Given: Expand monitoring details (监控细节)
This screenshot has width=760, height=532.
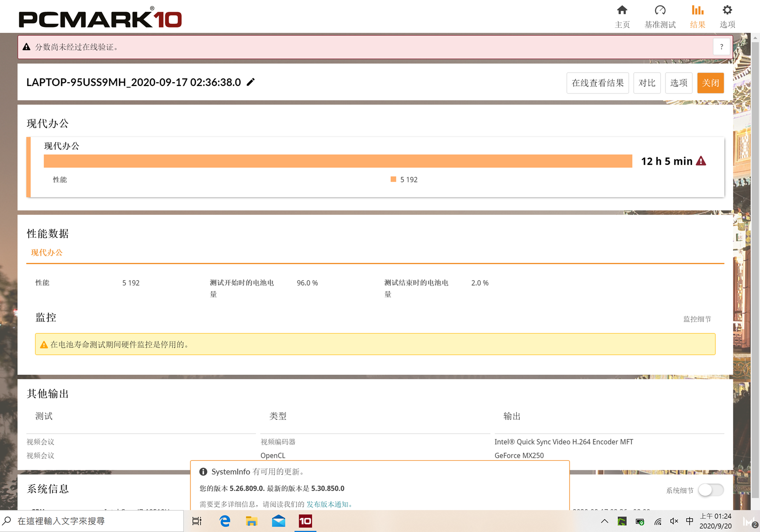Looking at the screenshot, I should pyautogui.click(x=697, y=319).
